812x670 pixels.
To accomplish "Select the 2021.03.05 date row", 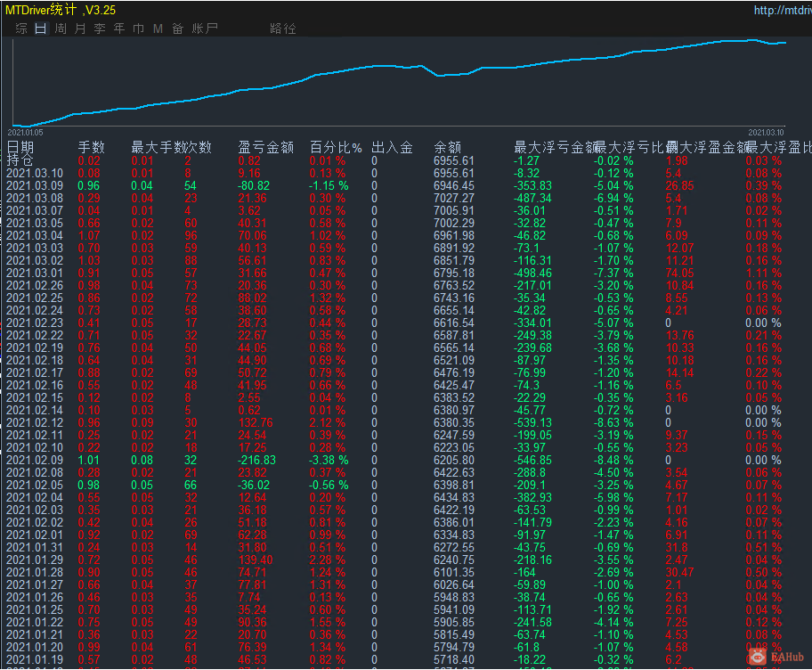I will tap(34, 223).
